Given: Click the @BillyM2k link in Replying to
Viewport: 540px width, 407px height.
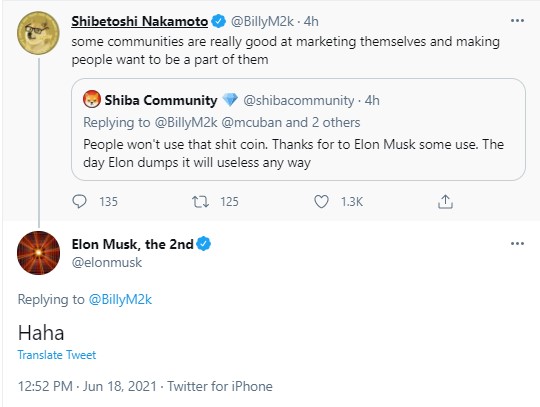Looking at the screenshot, I should pos(120,299).
